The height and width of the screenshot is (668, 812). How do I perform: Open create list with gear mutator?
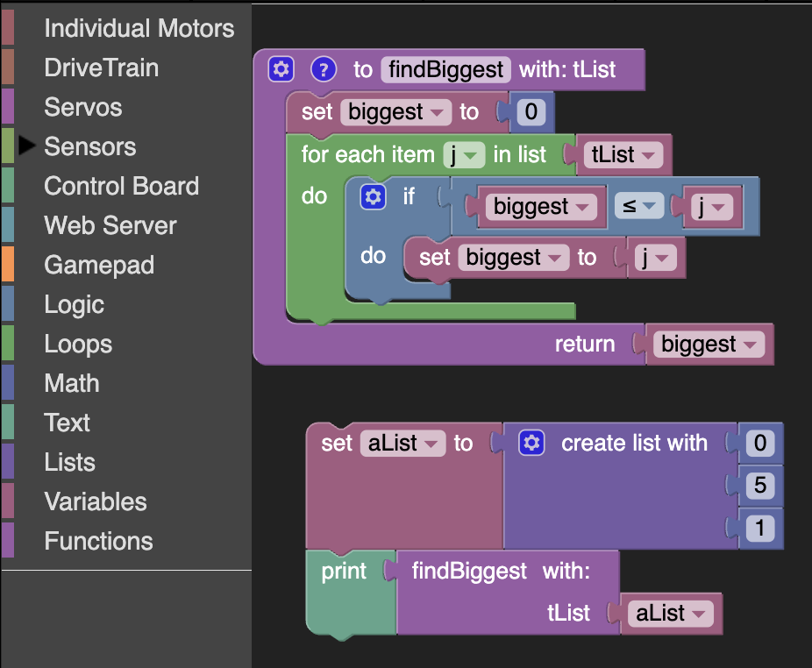(531, 444)
